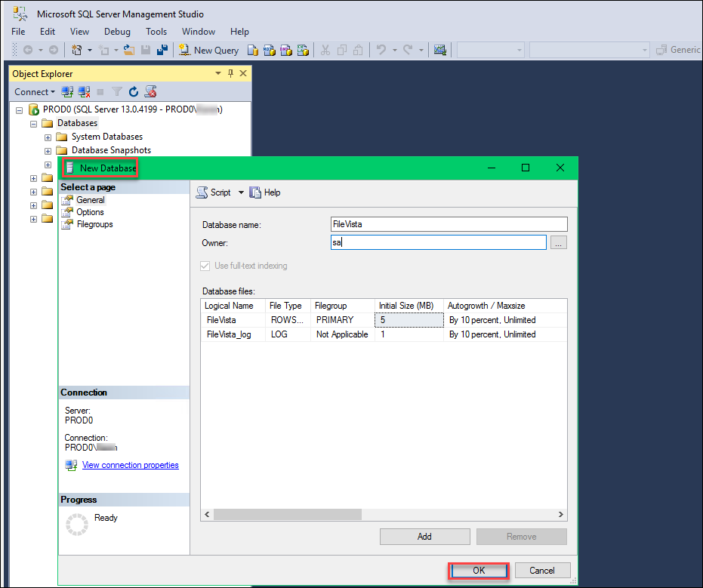Select the Database Snapshots tree item
703x588 pixels.
tap(111, 150)
